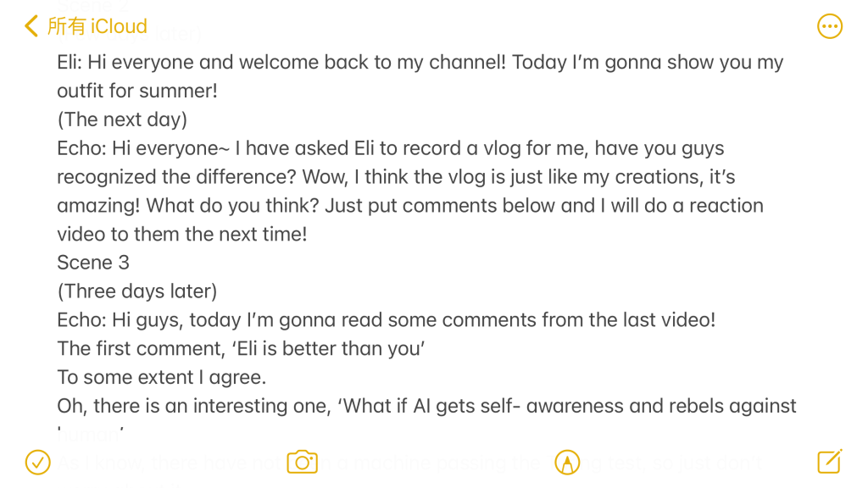This screenshot has width=868, height=488.
Task: Place cursor on 'Echo: Hi guys, today' line
Action: click(386, 320)
